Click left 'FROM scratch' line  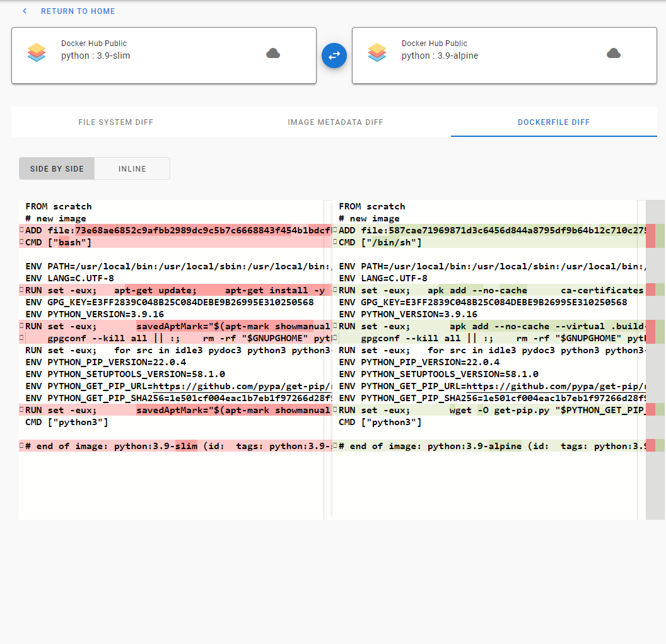59,206
